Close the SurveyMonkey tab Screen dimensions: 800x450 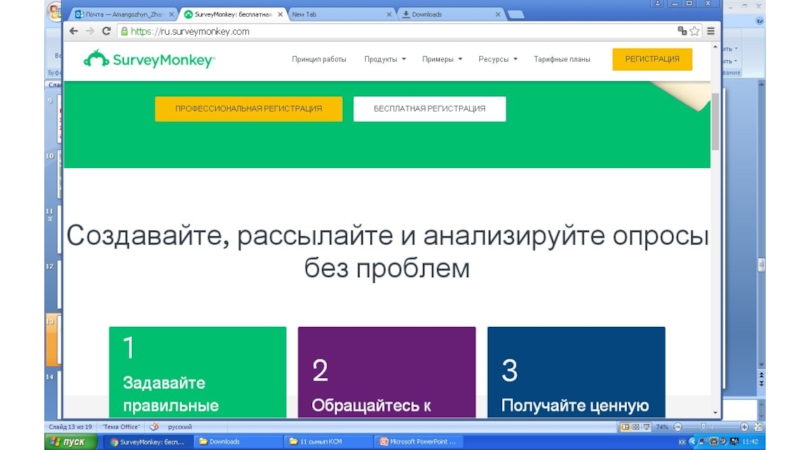[280, 14]
